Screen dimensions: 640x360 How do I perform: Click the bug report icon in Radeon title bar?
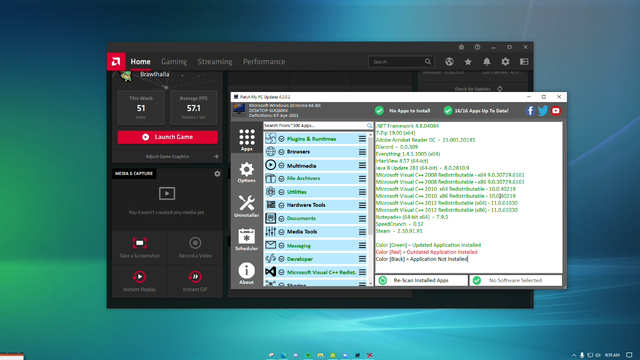pyautogui.click(x=461, y=47)
